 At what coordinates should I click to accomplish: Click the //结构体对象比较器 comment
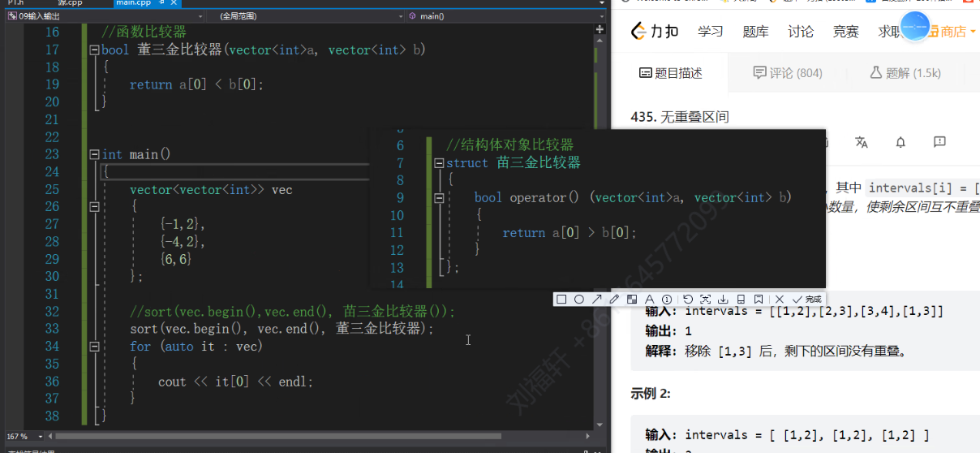[509, 145]
